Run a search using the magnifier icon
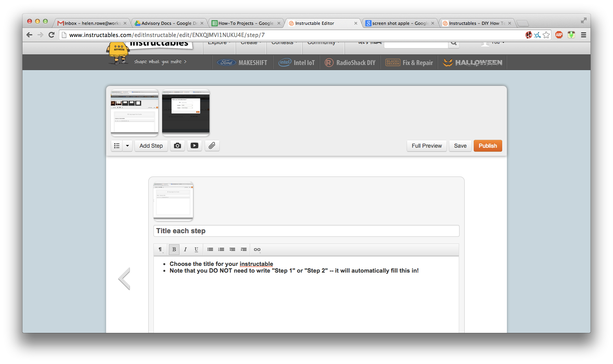Screen dimensions: 613x364 [x=453, y=43]
